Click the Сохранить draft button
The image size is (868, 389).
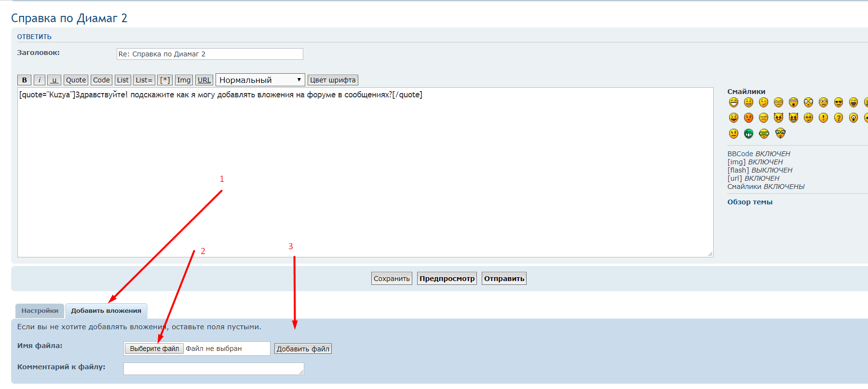click(392, 279)
